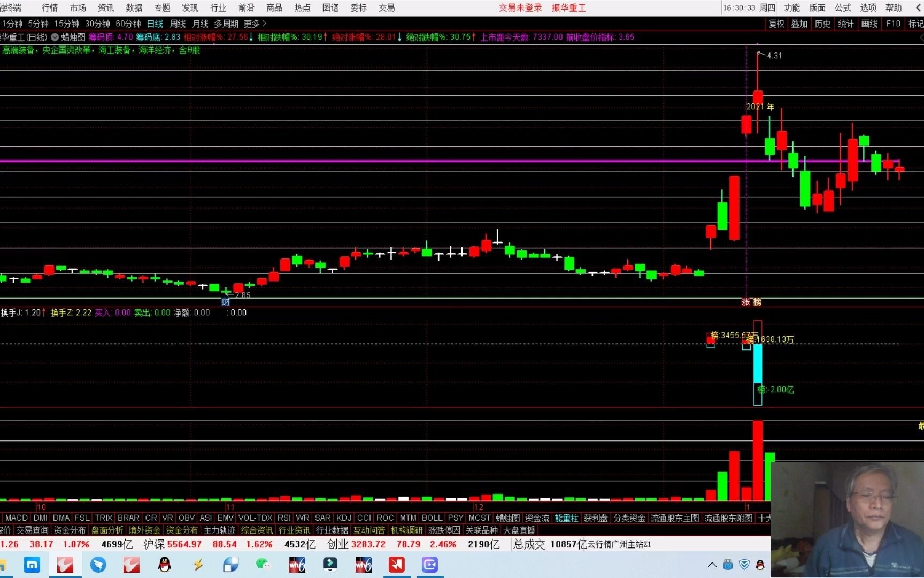Click the 复权 button

pyautogui.click(x=776, y=24)
